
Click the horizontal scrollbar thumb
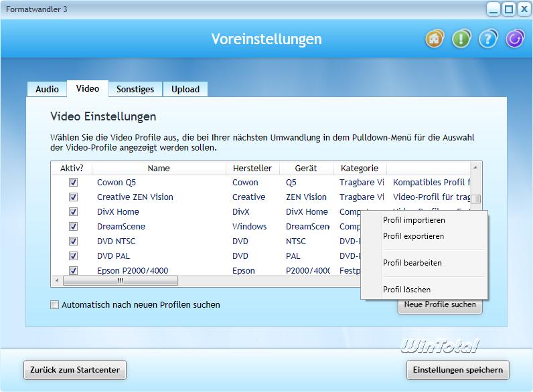[121, 281]
